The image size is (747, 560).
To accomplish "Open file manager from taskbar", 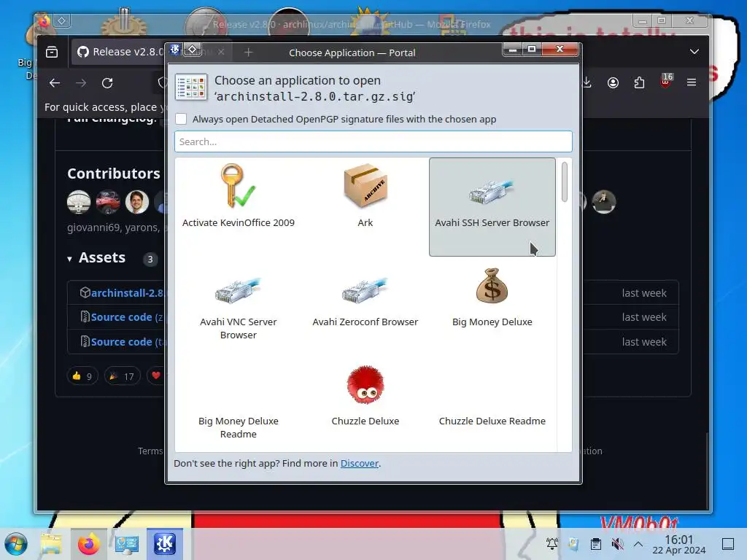I will pos(51,544).
